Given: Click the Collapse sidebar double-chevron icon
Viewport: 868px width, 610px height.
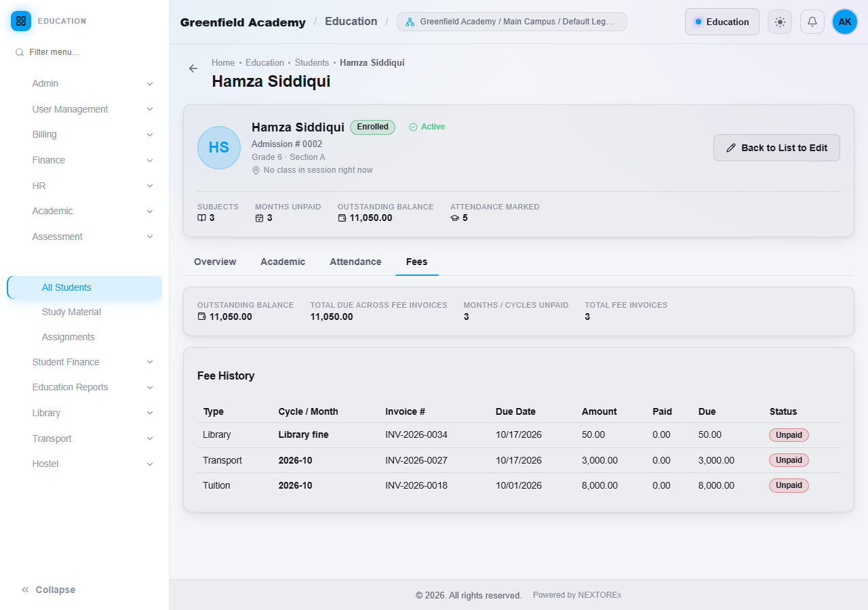Looking at the screenshot, I should click(25, 590).
